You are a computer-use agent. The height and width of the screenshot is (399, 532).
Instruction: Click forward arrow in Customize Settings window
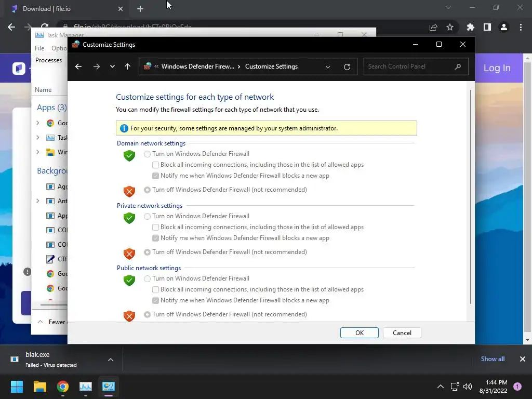[x=97, y=66]
